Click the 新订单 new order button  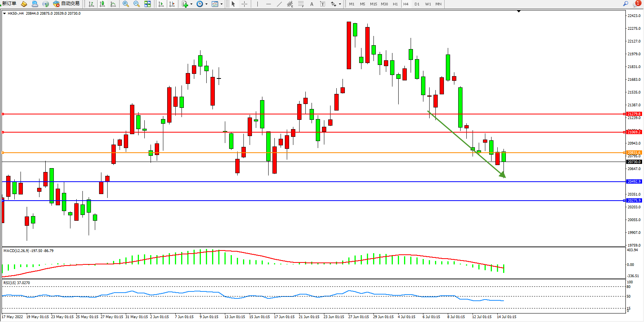coord(9,3)
